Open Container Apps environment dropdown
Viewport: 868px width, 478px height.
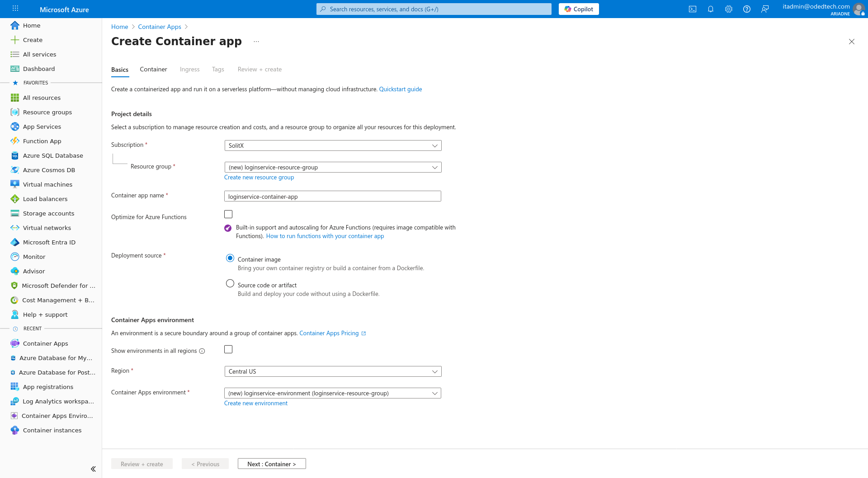coord(333,393)
